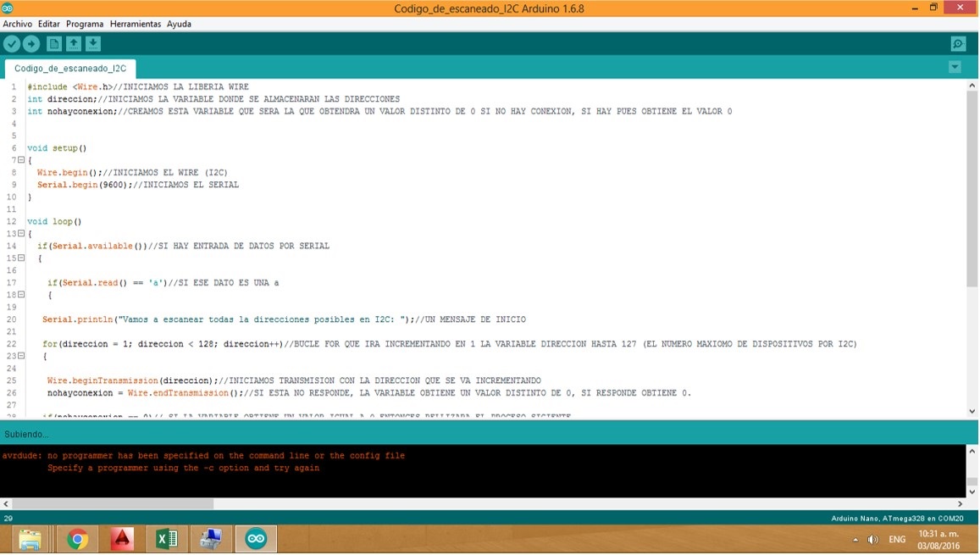980x555 pixels.
Task: Click the horizontal scrollbar left arrow
Action: pos(6,504)
